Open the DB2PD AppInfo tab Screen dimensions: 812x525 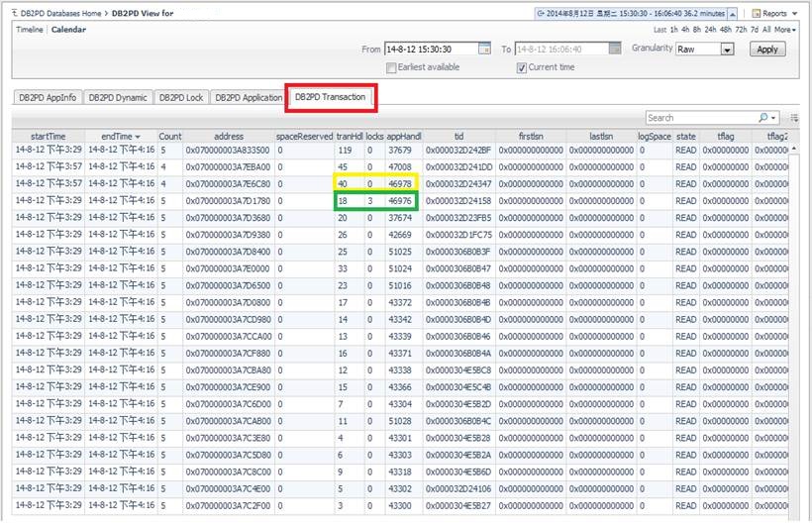pos(48,98)
